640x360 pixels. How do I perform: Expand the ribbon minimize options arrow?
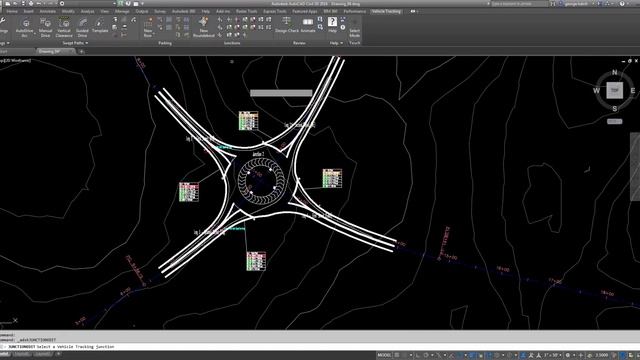[417, 11]
